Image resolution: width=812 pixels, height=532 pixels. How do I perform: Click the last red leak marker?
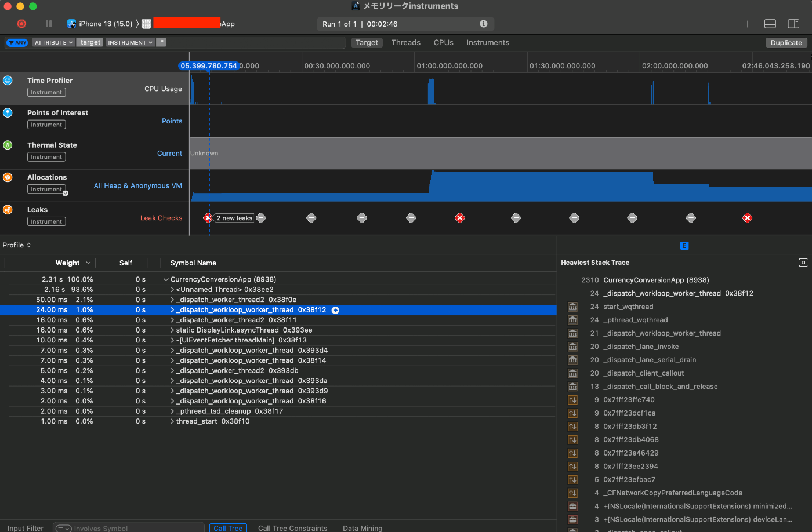(x=748, y=218)
